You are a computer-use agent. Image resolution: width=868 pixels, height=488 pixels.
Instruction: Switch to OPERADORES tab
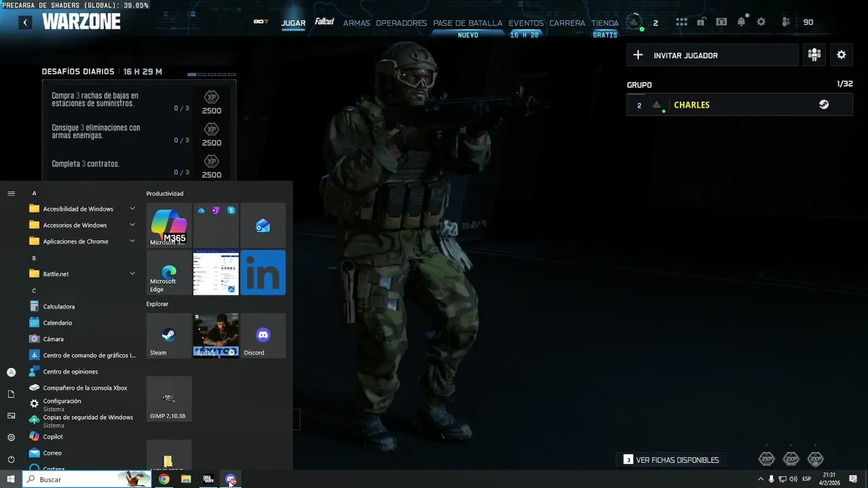(401, 23)
